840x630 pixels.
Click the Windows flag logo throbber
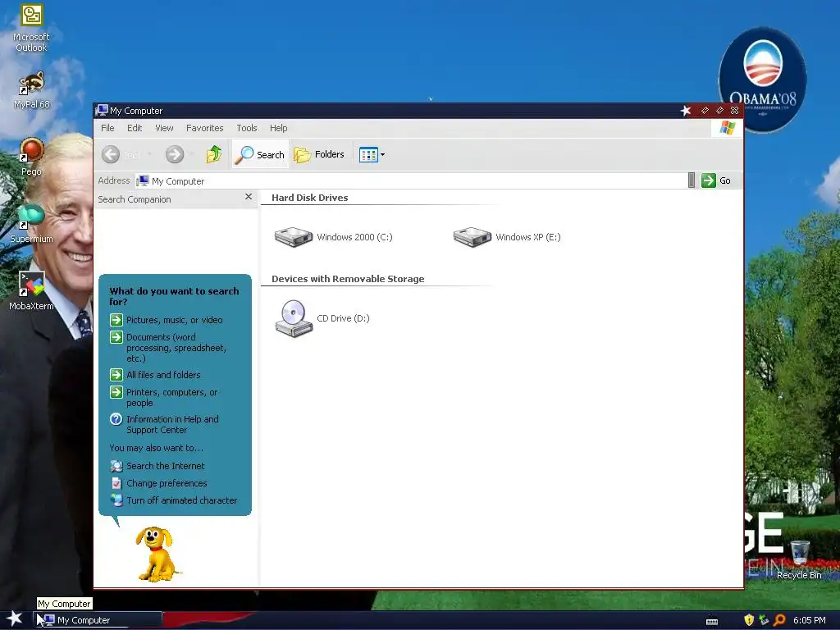click(727, 128)
